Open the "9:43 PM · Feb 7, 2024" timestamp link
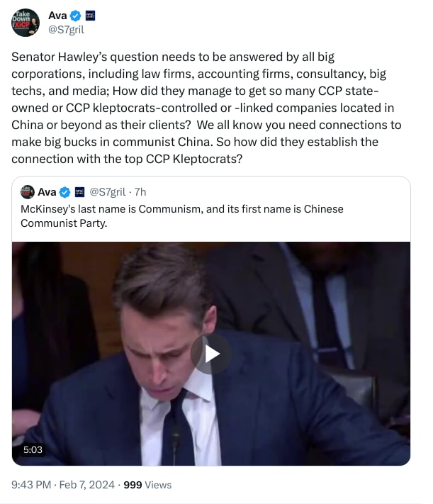The image size is (433, 504). point(62,485)
